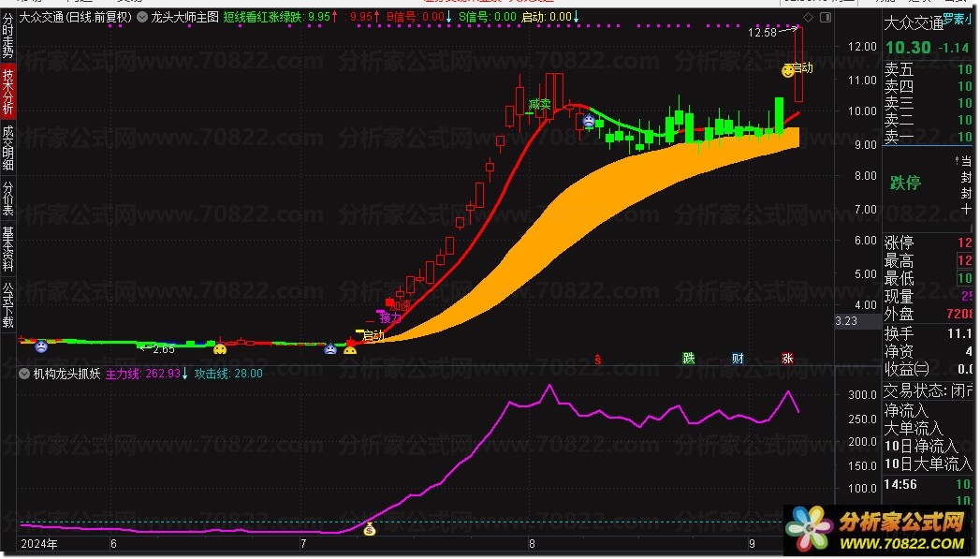Click the green 跌停 label

coord(906,183)
